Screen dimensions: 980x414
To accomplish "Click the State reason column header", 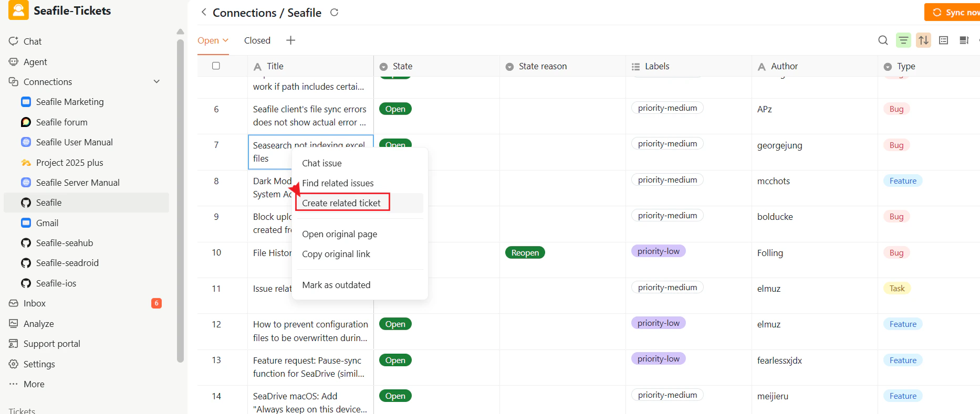I will [x=562, y=66].
